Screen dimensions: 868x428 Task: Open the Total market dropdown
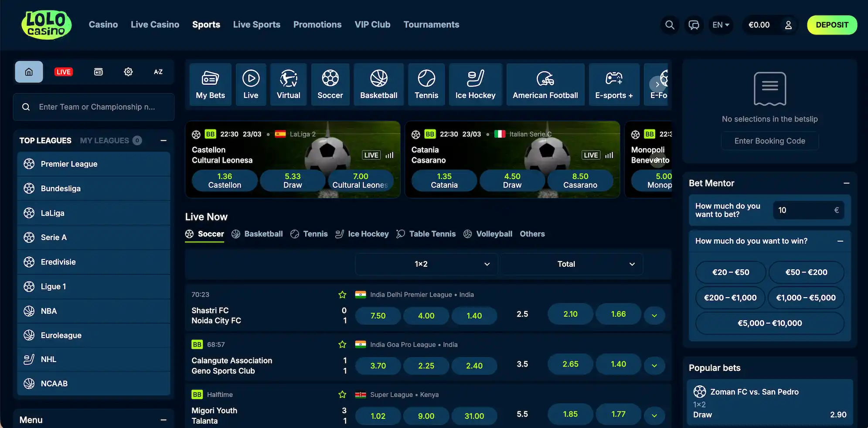pos(572,264)
